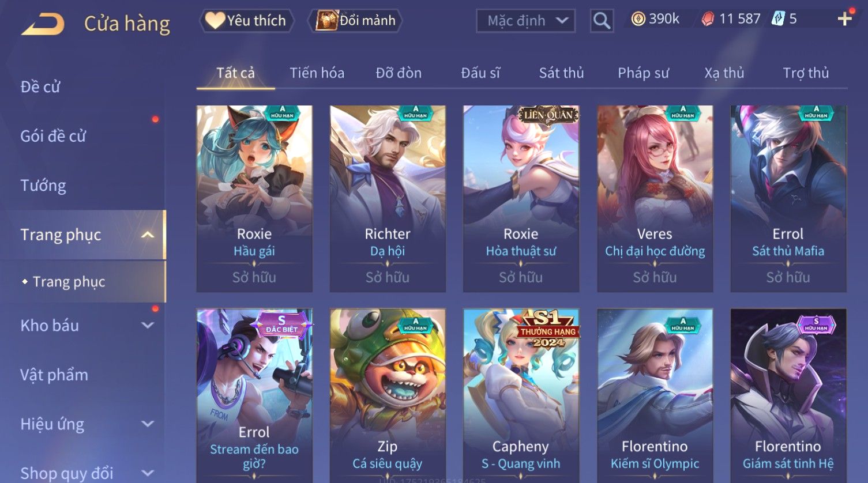Open the Mặc định sort dropdown
This screenshot has height=483, width=868.
pos(525,21)
